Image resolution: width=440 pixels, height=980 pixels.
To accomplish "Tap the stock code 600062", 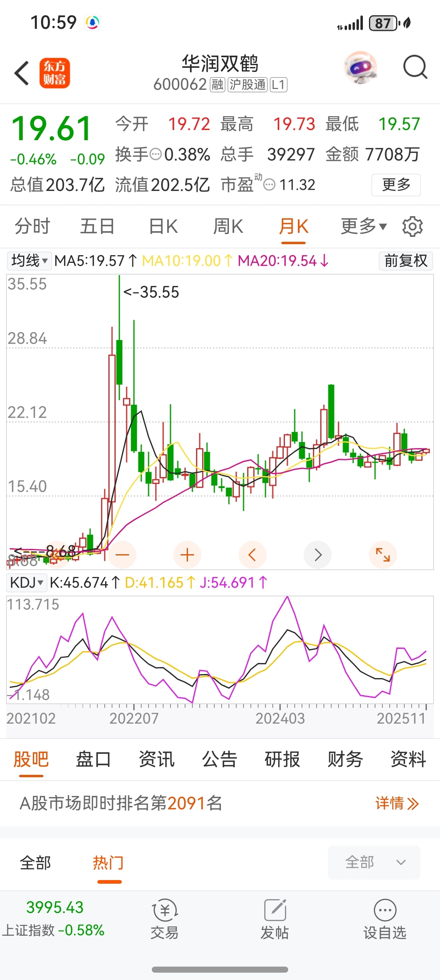I will (x=180, y=85).
